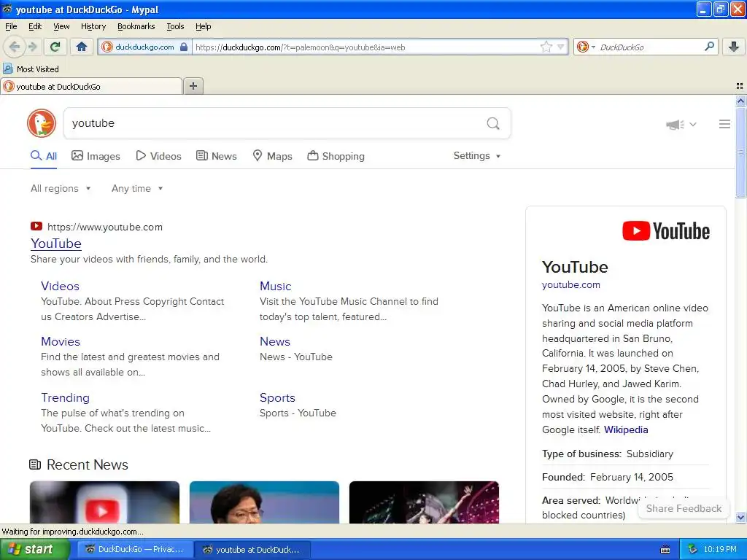The height and width of the screenshot is (560, 747).
Task: Select the youtube at DuckDuckGo browser tab
Action: [91, 86]
